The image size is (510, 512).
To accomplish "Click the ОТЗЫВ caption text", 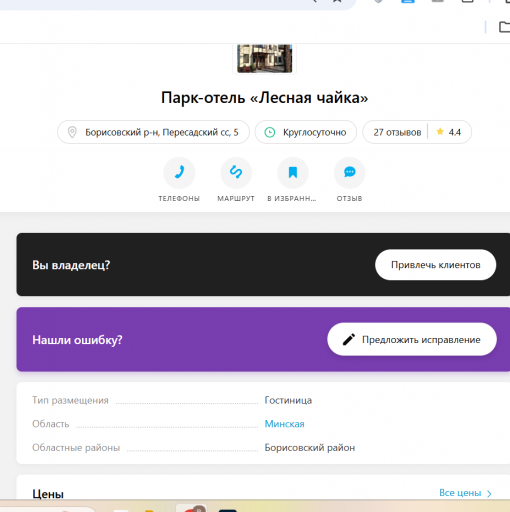I will pyautogui.click(x=349, y=199).
